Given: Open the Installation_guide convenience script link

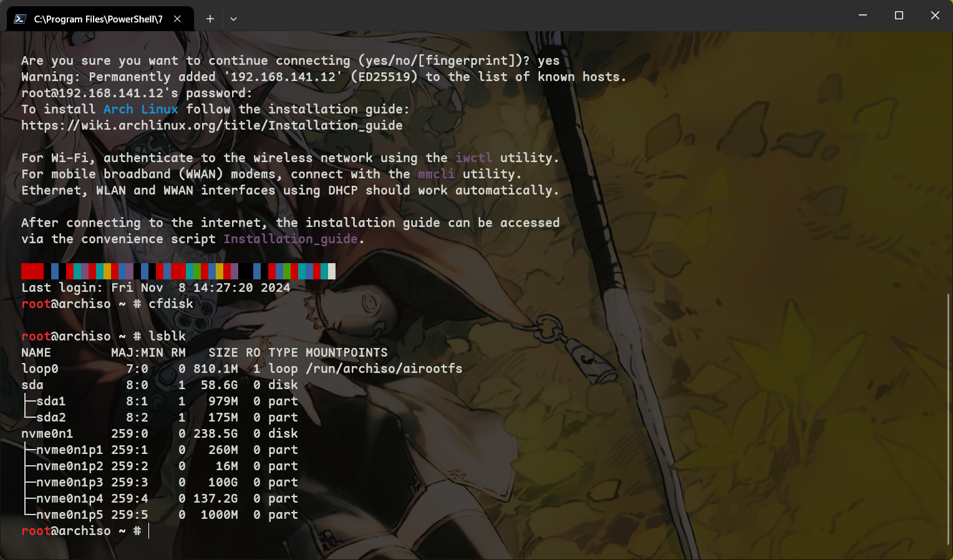Looking at the screenshot, I should point(290,239).
